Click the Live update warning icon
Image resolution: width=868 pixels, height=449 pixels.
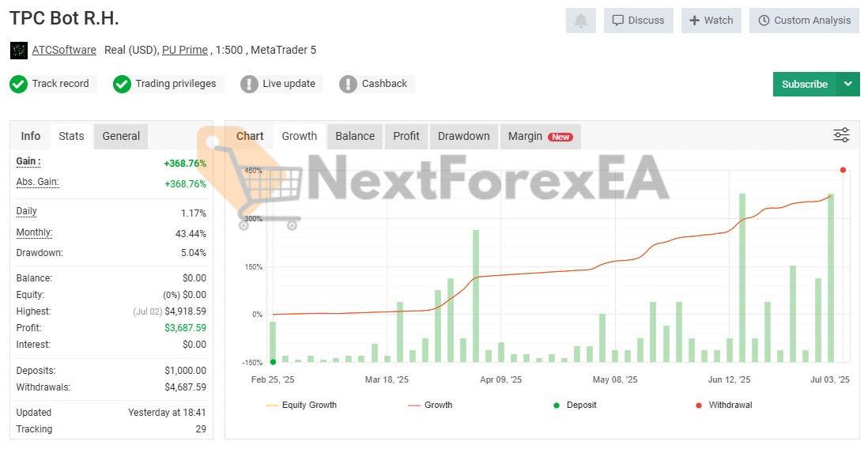(x=249, y=84)
